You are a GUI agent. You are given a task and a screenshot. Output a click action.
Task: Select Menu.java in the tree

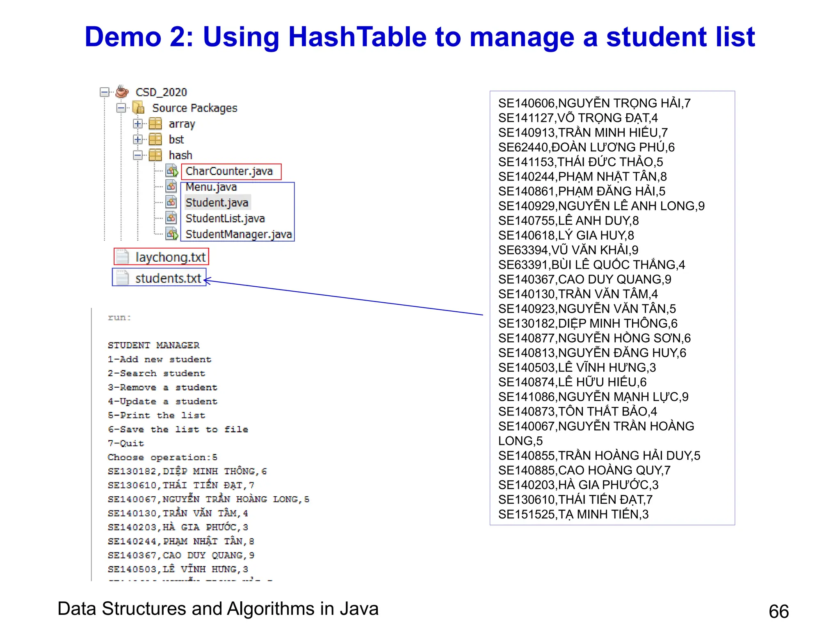(x=211, y=187)
